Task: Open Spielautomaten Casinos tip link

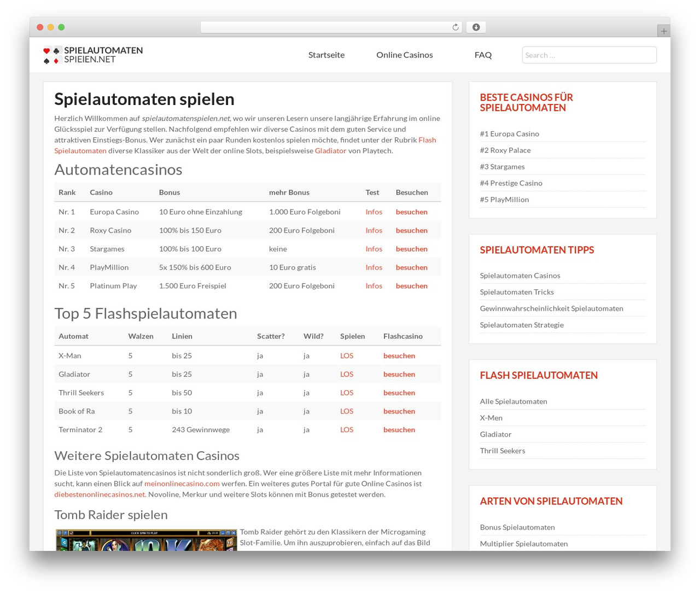Action: pyautogui.click(x=520, y=276)
